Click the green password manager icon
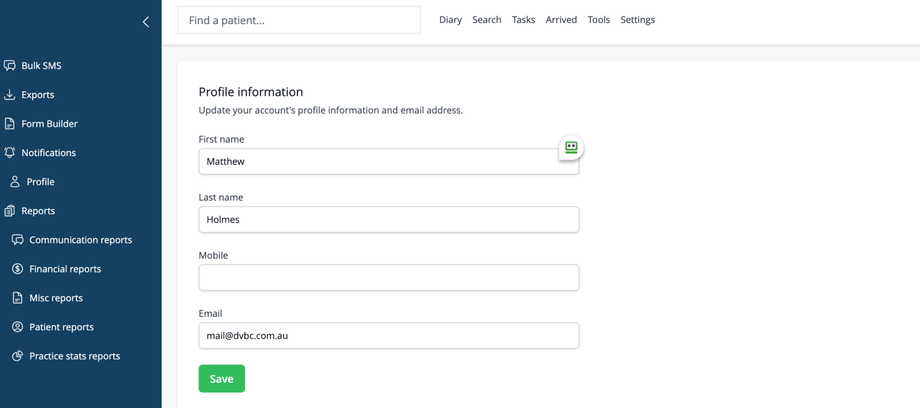920x408 pixels. coord(571,147)
